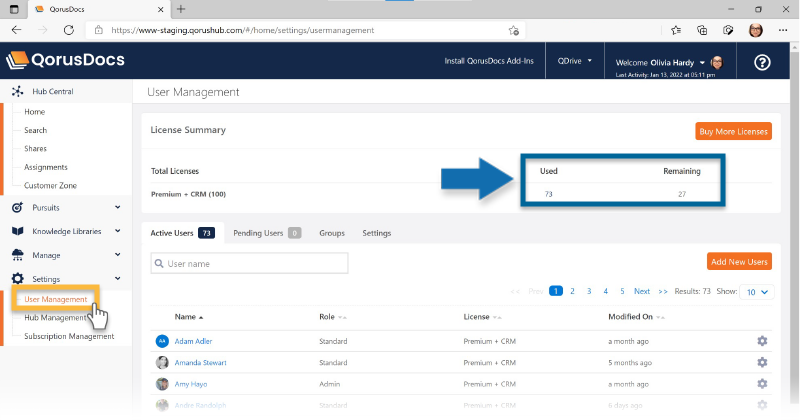Image resolution: width=800 pixels, height=420 pixels.
Task: Open gear options for Amanda Stewart
Action: pos(762,362)
